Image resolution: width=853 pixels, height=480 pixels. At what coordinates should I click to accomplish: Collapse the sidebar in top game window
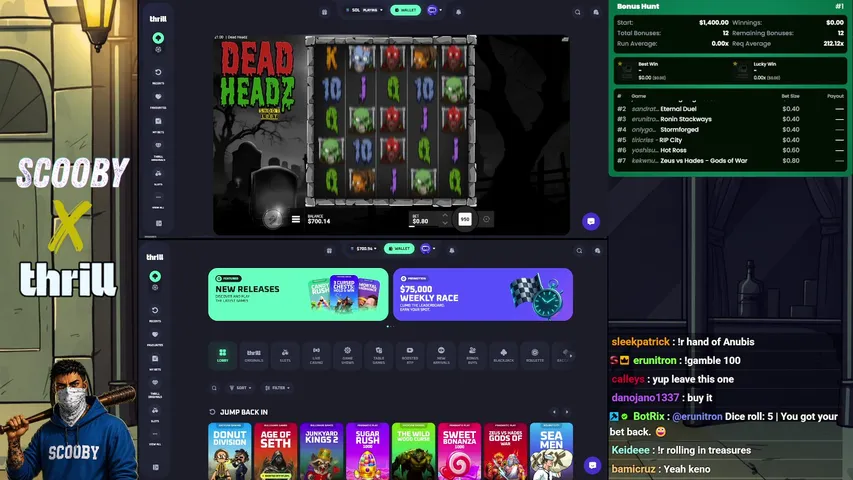pos(158,223)
